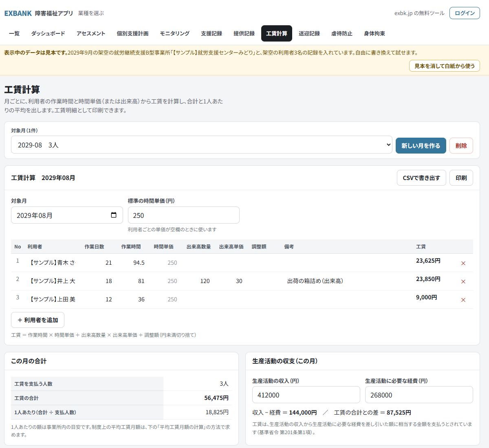Remove the 井上 row via X icon
This screenshot has height=448, width=489.
click(463, 281)
